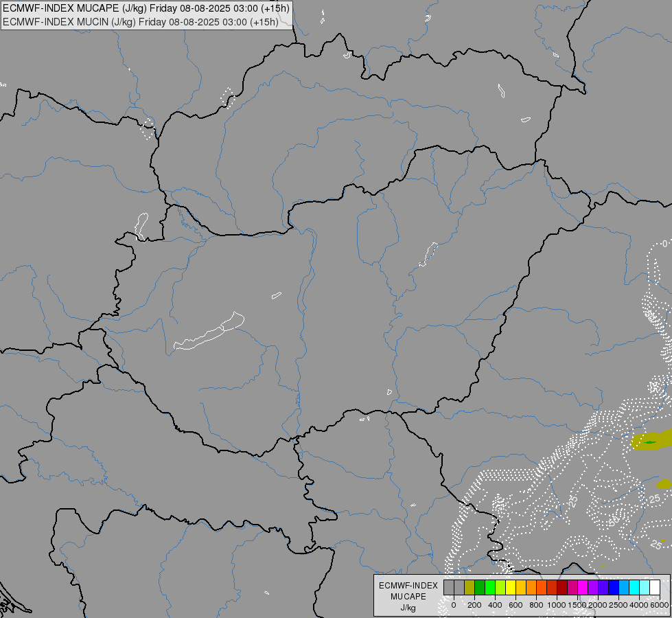
Task: Click legend tick label 4000
Action: tap(640, 605)
